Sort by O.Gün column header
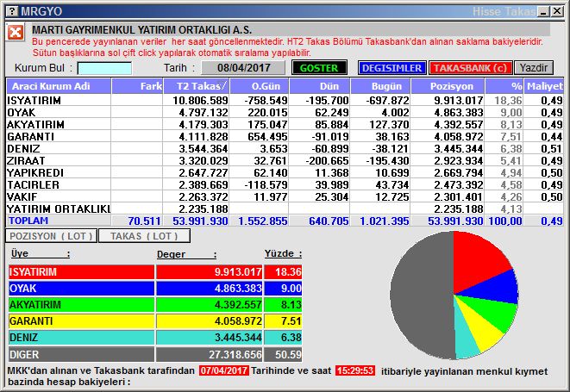The image size is (570, 392). pyautogui.click(x=260, y=86)
